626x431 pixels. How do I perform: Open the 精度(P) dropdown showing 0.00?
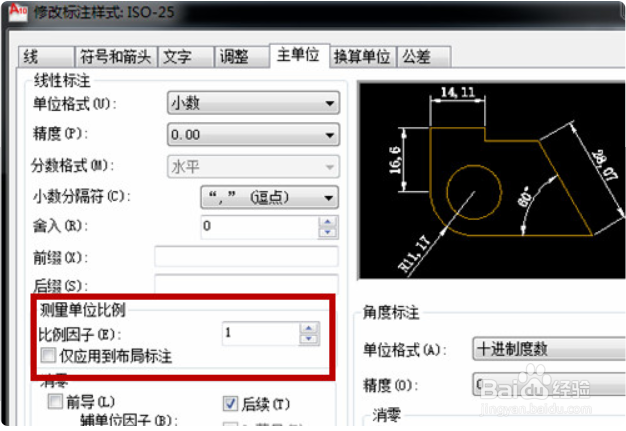click(x=253, y=134)
